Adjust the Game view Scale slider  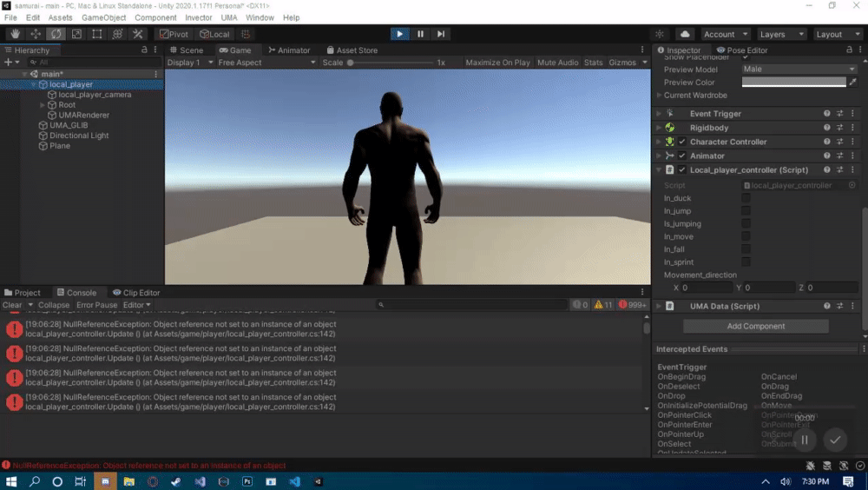point(391,63)
